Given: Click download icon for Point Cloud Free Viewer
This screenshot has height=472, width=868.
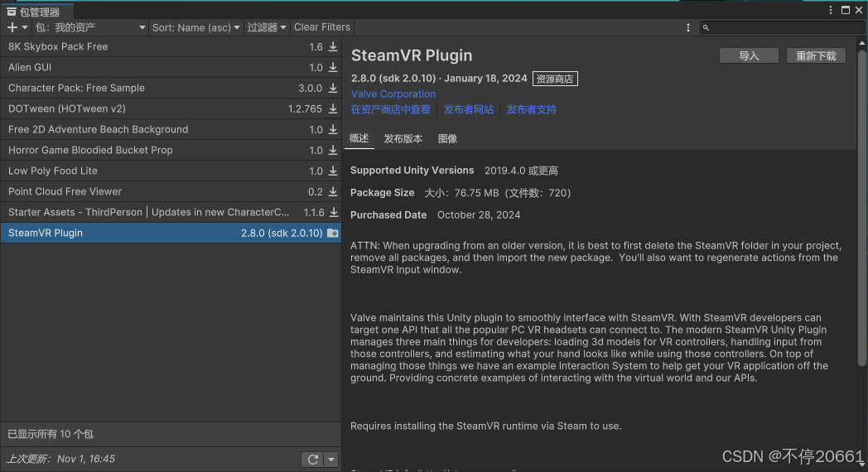Looking at the screenshot, I should pyautogui.click(x=333, y=191).
